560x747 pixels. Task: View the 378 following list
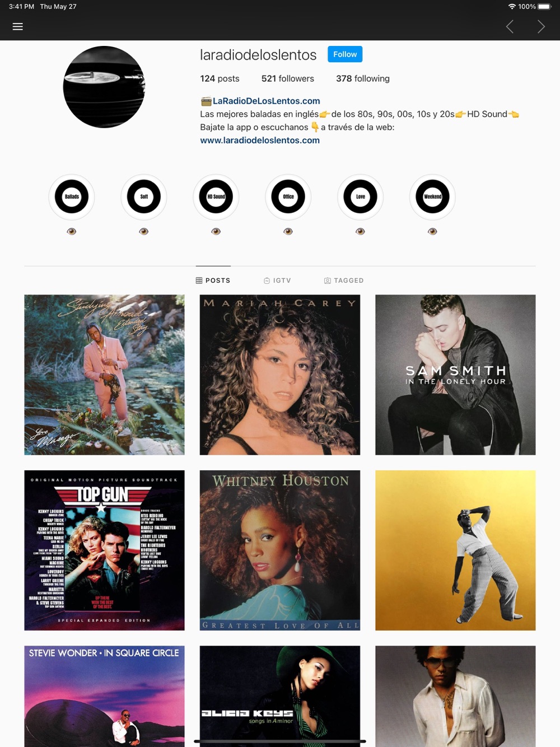pos(363,78)
